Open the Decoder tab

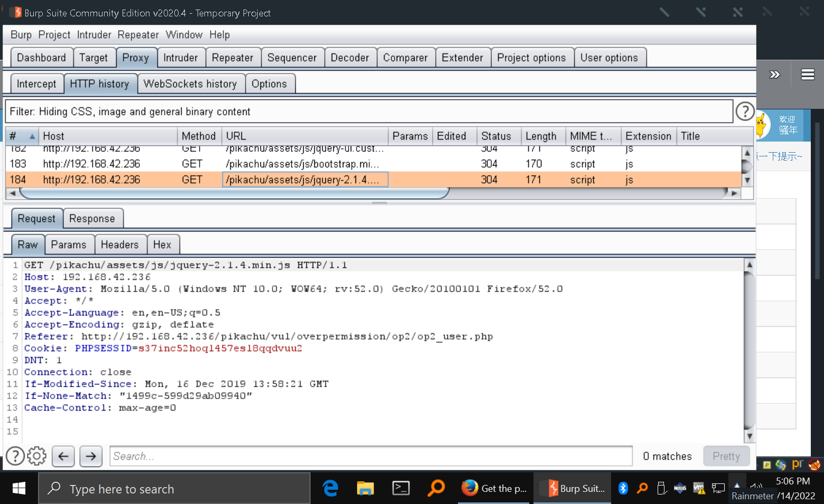tap(350, 58)
